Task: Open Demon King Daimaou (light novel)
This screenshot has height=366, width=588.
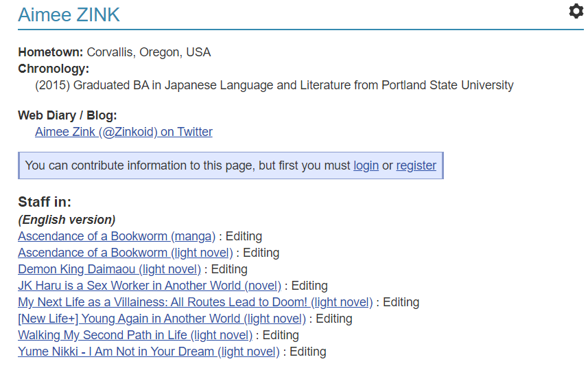Action: 110,269
